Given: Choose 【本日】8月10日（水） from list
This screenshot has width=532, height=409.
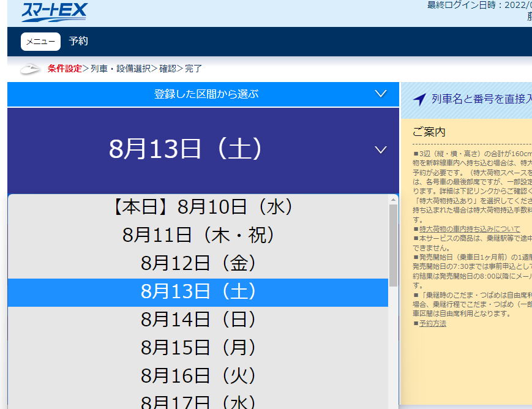Looking at the screenshot, I should [x=198, y=207].
